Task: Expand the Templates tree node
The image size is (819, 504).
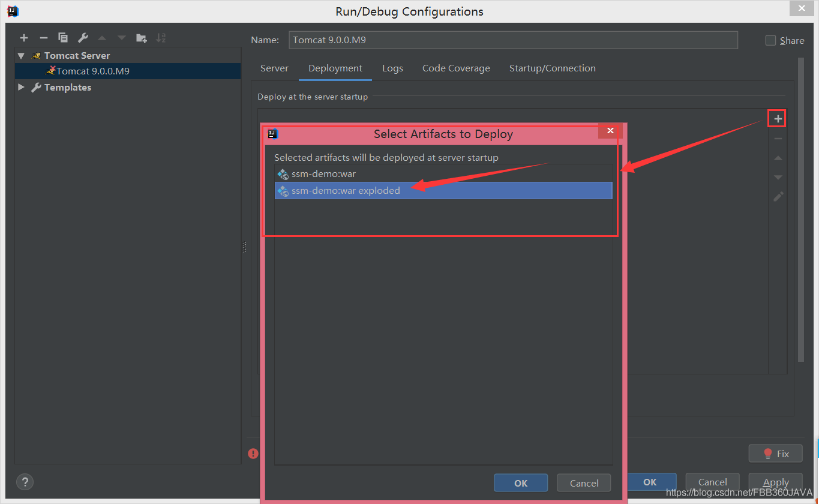Action: (x=22, y=87)
